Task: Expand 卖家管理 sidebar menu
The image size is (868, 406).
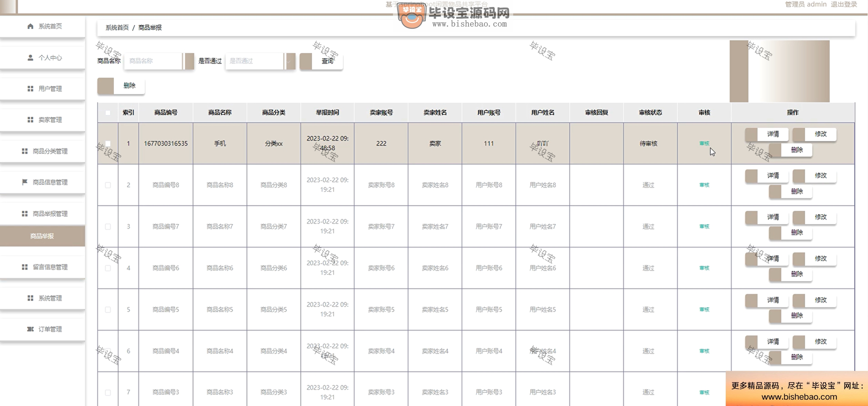Action: pos(42,120)
